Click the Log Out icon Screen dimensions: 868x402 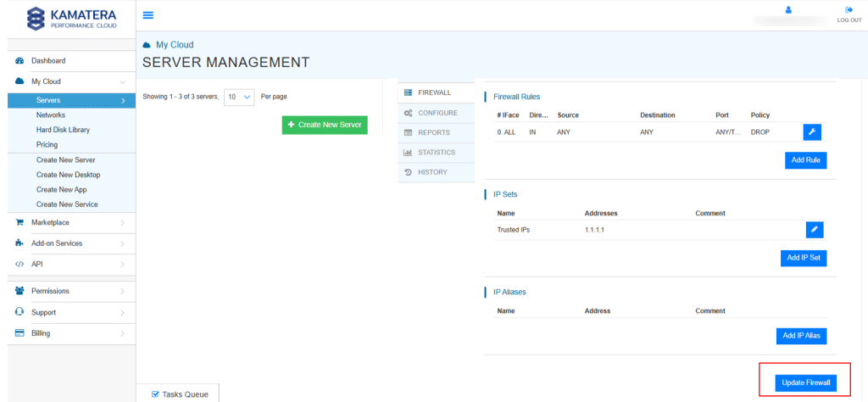(849, 10)
